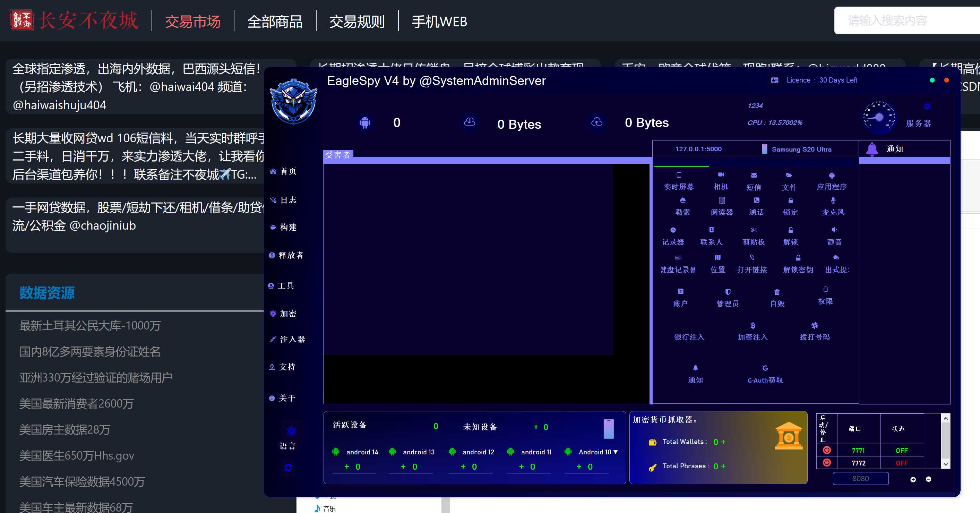Open the 记录器 recorder icon

coord(673,230)
